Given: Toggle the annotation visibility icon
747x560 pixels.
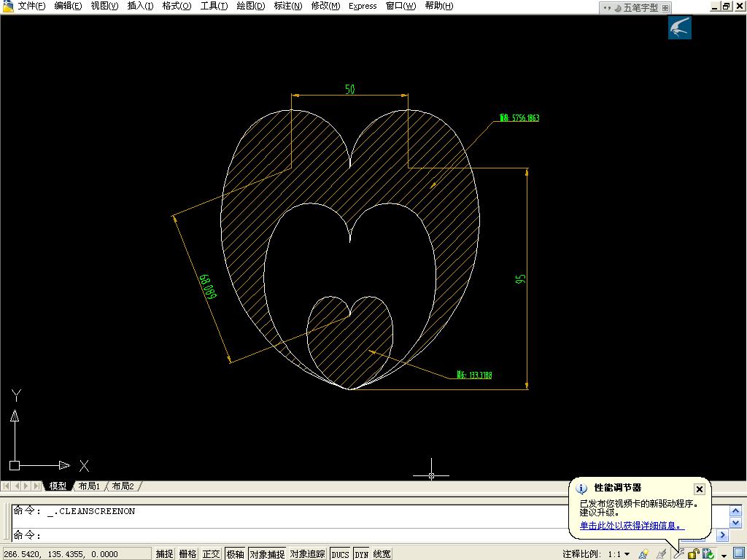Looking at the screenshot, I should (643, 554).
